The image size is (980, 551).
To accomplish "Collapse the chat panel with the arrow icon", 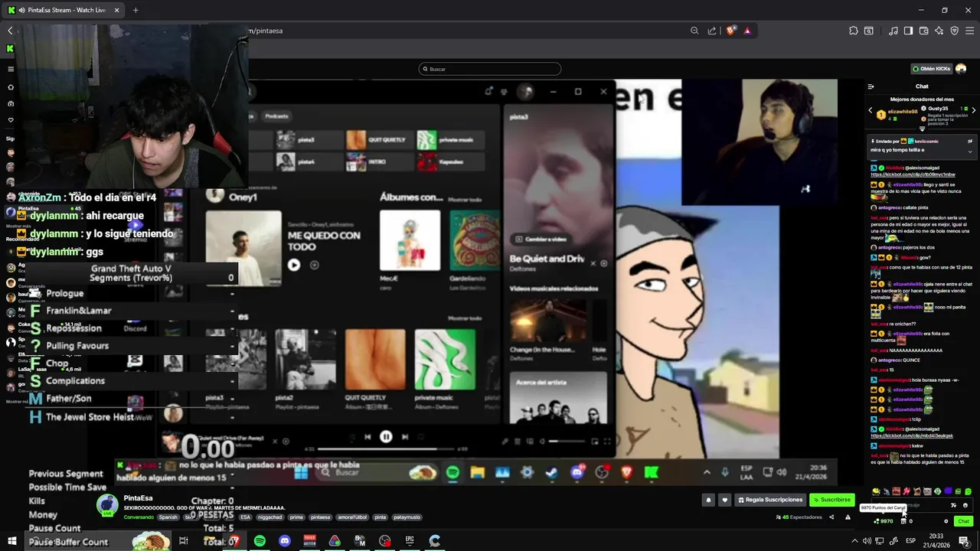I will click(x=871, y=86).
